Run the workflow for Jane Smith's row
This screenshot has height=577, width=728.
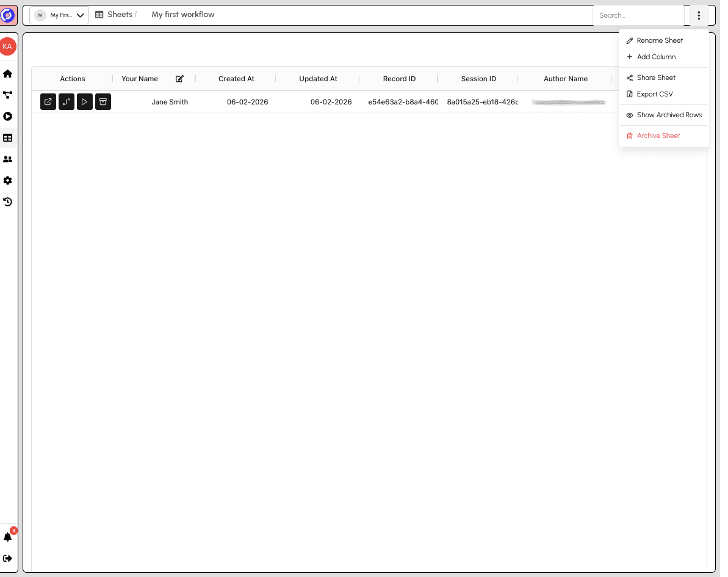click(84, 101)
